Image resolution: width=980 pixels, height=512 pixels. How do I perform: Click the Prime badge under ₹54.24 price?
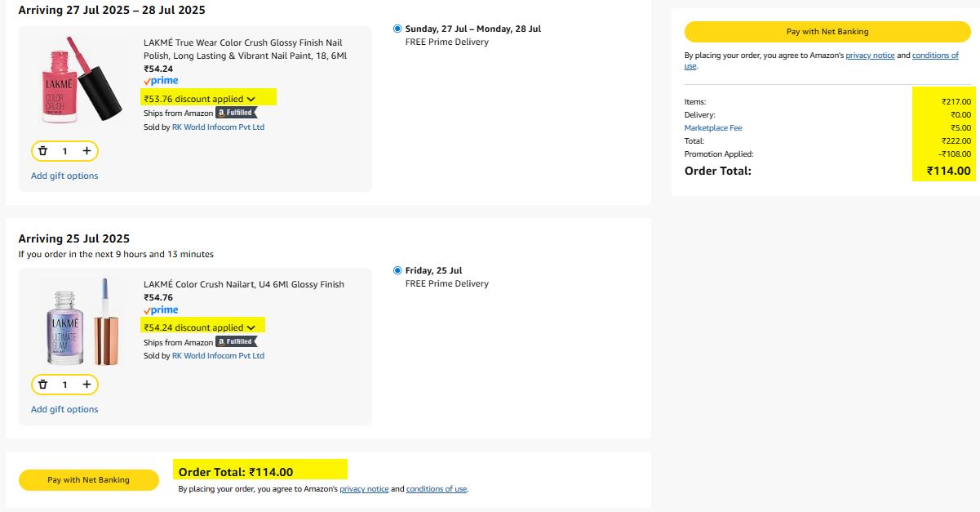[161, 81]
